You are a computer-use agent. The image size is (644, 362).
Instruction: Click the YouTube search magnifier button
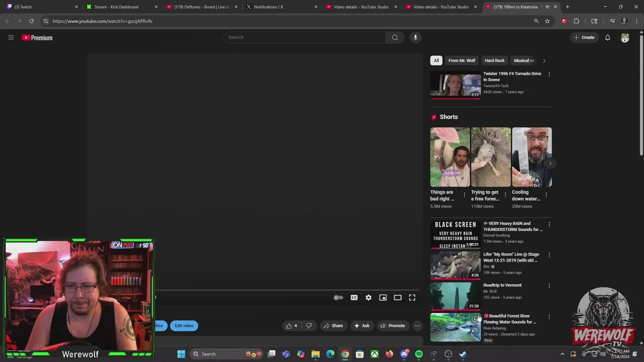coord(395,37)
